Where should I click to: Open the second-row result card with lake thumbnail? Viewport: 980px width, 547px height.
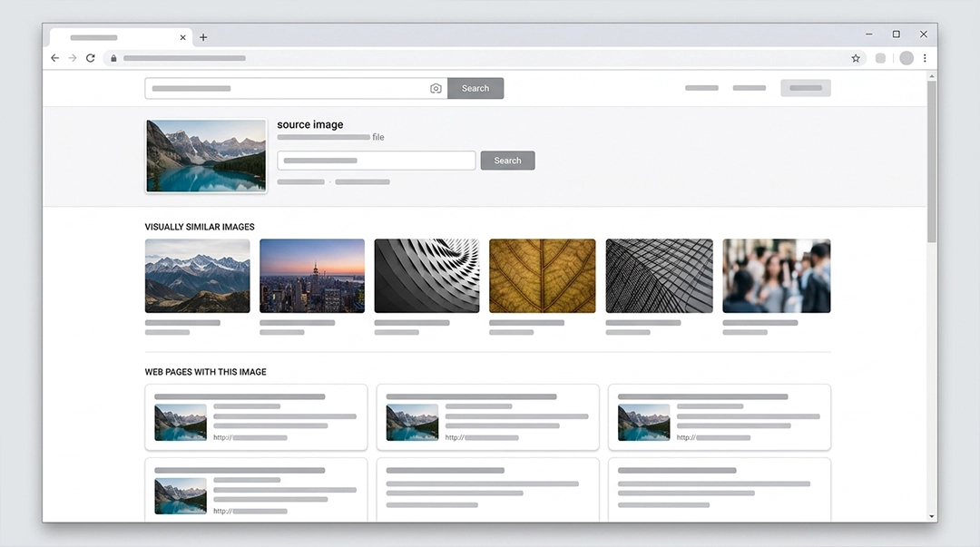[x=256, y=490]
